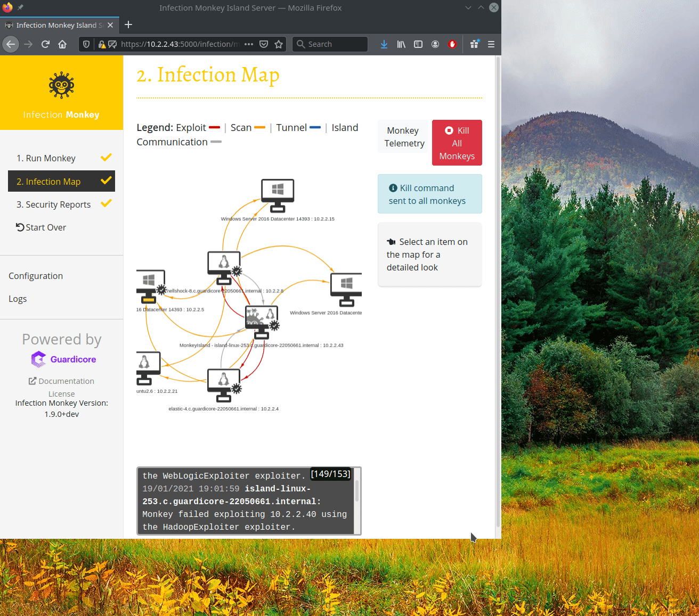Click the insecure connection lock warning icon
This screenshot has width=699, height=616.
point(102,44)
